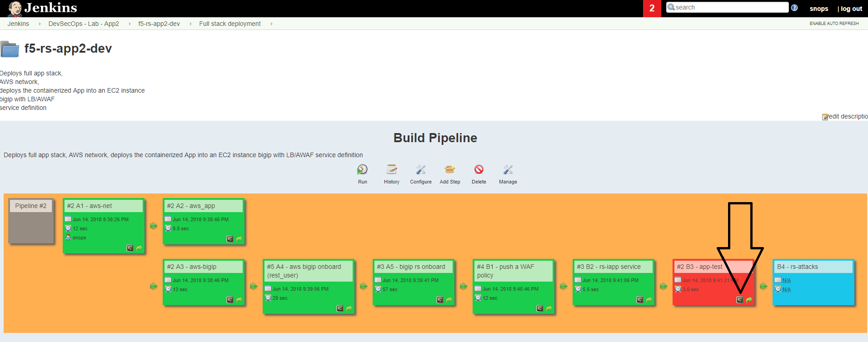Open the #2 A2 - aws_app build title
Viewport: 868px width, 342px height.
191,206
